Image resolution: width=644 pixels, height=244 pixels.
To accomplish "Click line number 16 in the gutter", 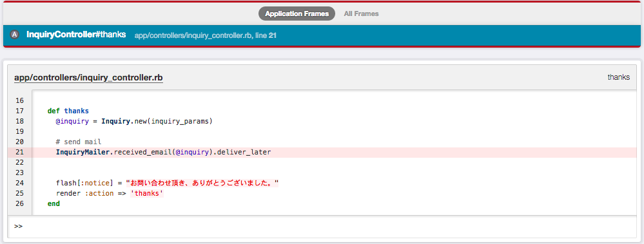I will [19, 100].
